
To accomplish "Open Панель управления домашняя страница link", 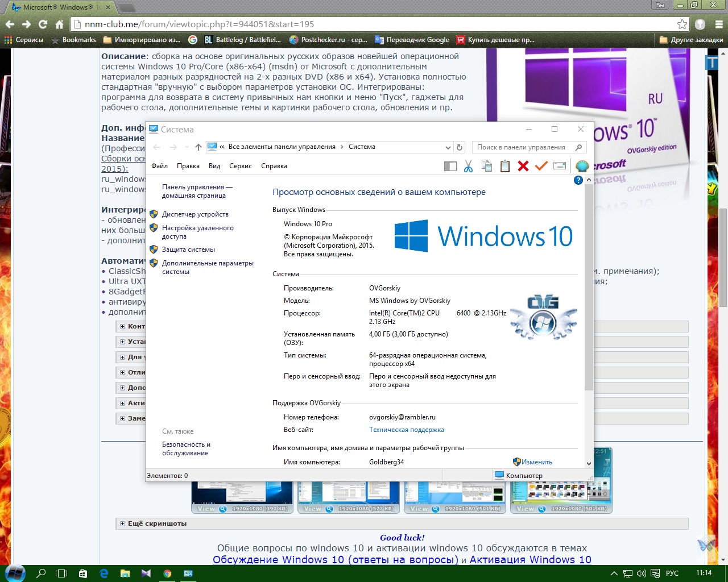I will click(197, 191).
